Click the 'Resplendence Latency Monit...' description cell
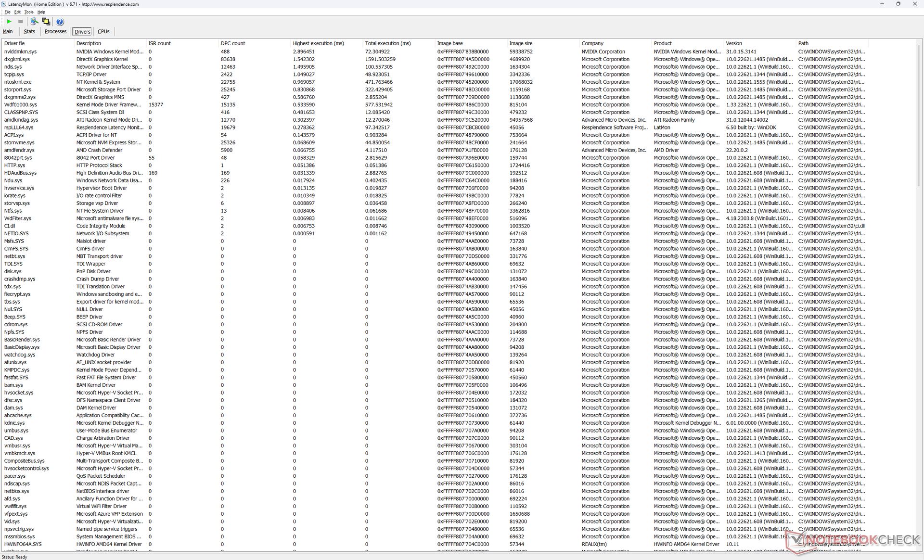 (110, 127)
